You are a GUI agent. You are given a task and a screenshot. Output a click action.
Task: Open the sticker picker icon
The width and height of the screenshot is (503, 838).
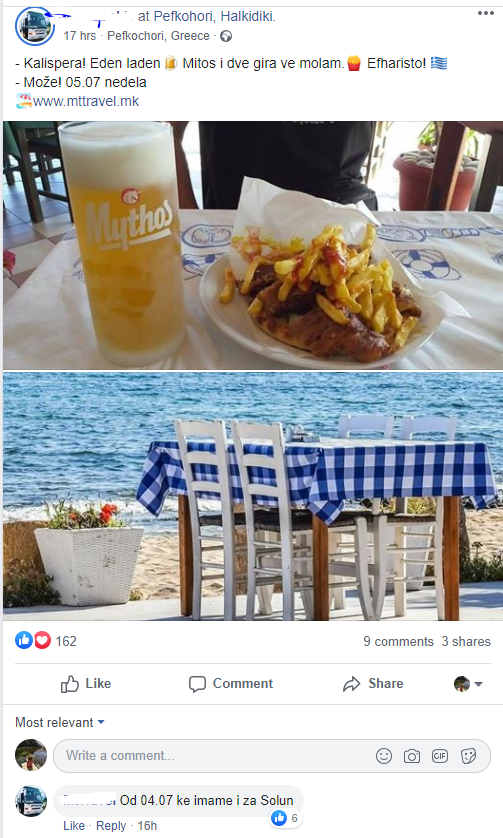coord(468,756)
